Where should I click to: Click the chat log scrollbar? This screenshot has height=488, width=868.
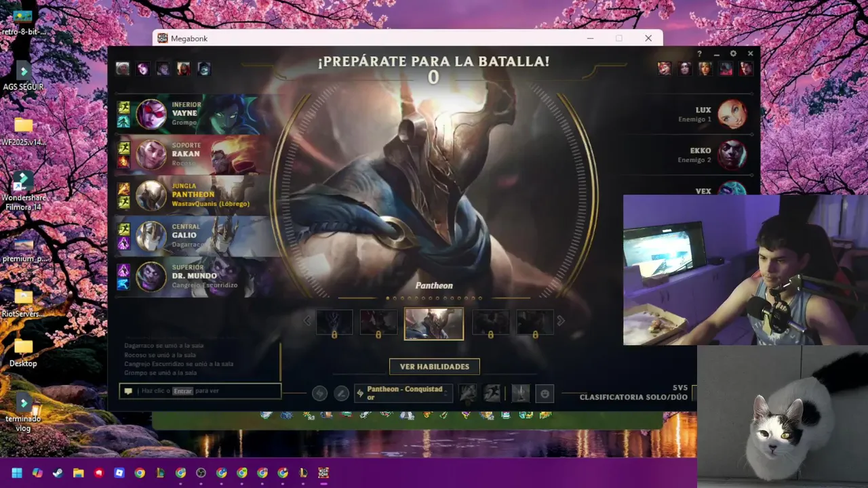[x=280, y=361]
